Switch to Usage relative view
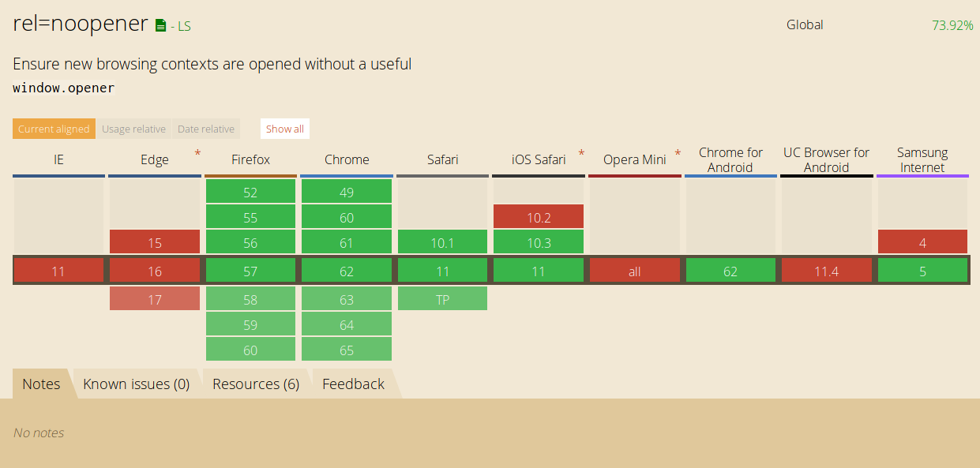980x468 pixels. (x=133, y=129)
